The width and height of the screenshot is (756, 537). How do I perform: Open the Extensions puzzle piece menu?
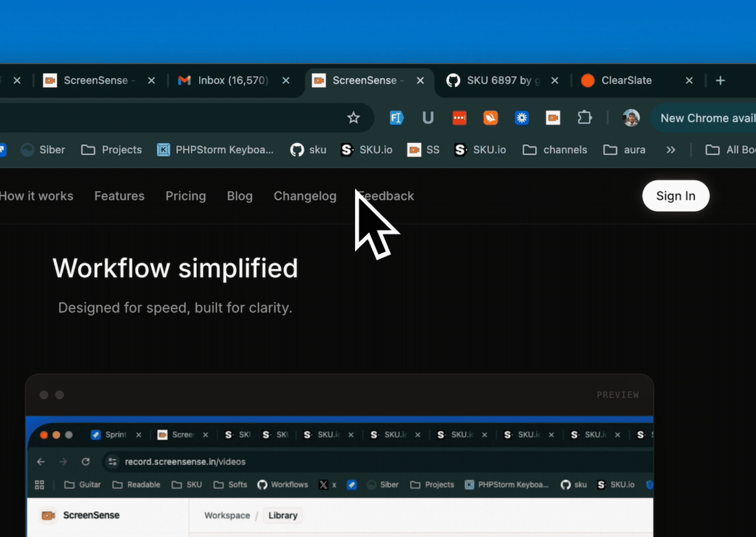coord(584,118)
